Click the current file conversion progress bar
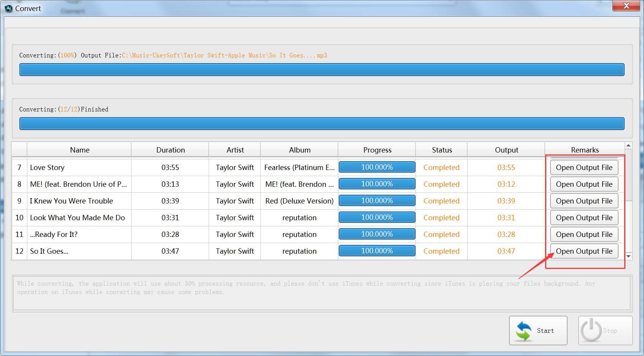Image resolution: width=644 pixels, height=356 pixels. tap(322, 70)
